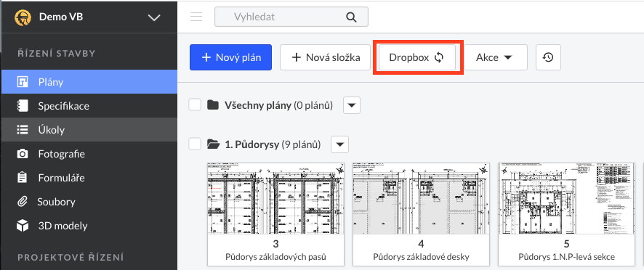Click the Soubory paperclip icon
The width and height of the screenshot is (644, 270).
click(23, 202)
